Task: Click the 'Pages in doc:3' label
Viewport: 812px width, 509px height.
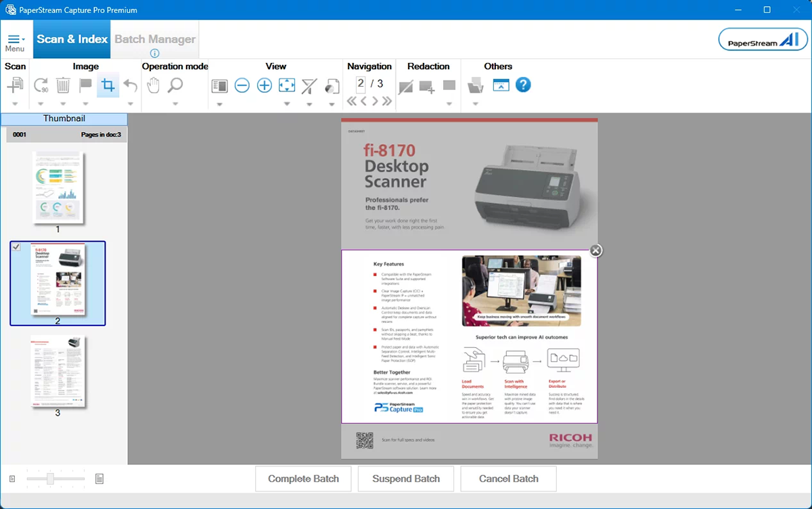Action: coord(101,135)
